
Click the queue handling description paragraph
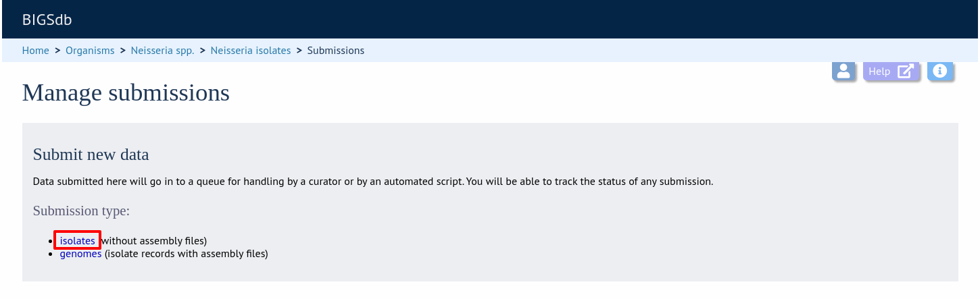(x=373, y=182)
